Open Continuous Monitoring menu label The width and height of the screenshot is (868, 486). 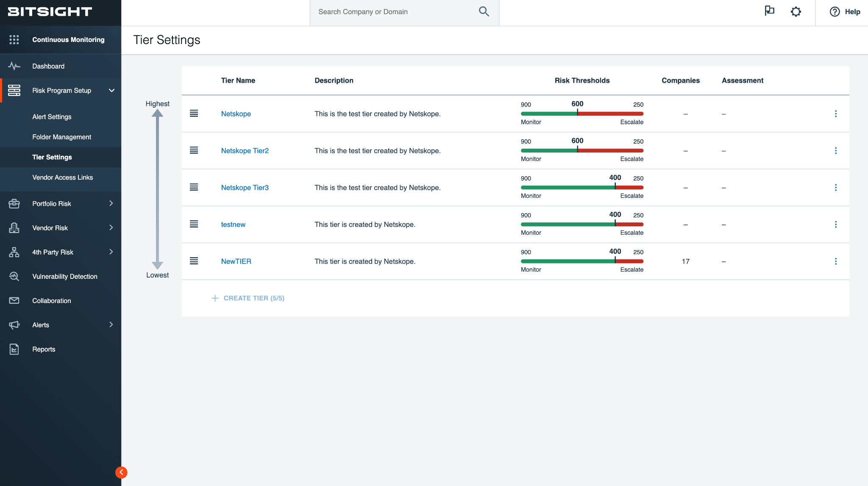point(68,39)
